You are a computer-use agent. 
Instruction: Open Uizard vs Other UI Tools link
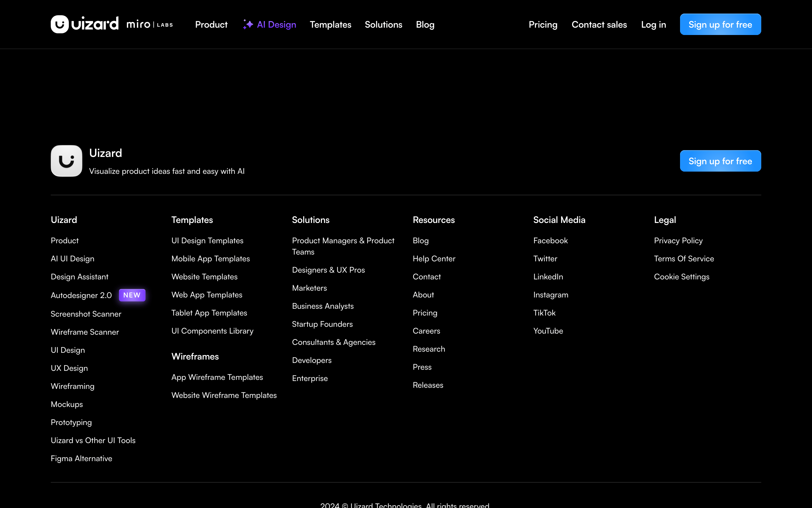[x=93, y=440]
